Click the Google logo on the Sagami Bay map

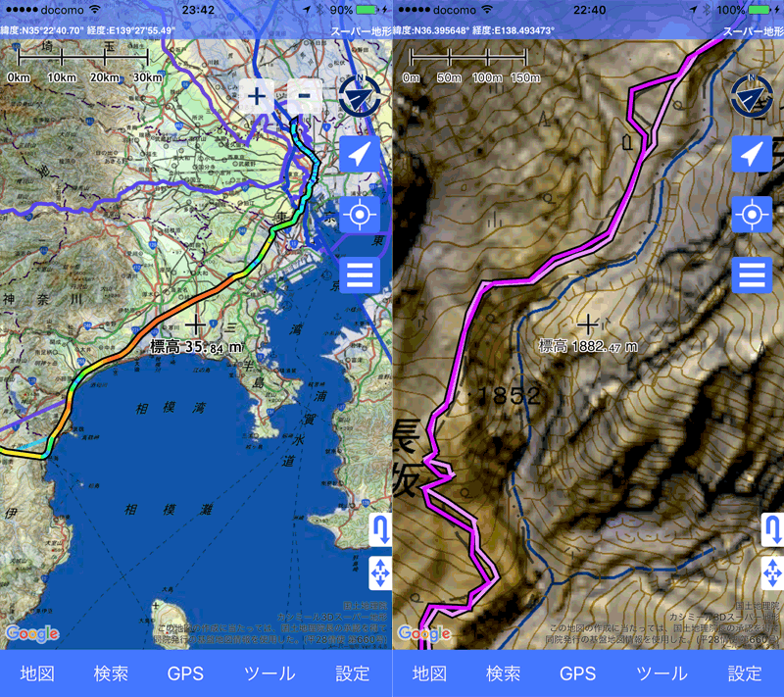(31, 634)
